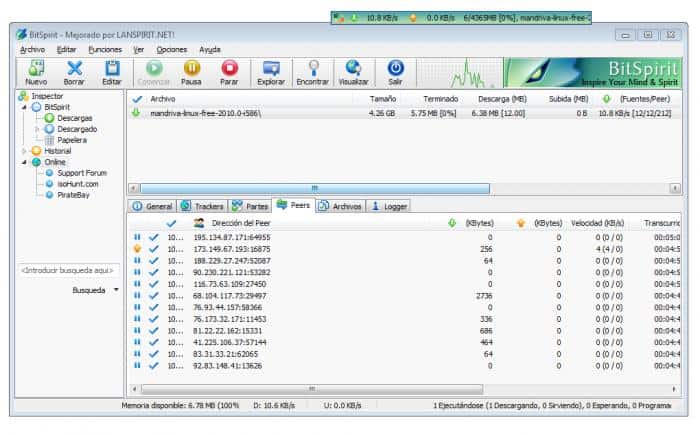This screenshot has width=700, height=435.
Task: Click the Busqueda button
Action: point(89,290)
